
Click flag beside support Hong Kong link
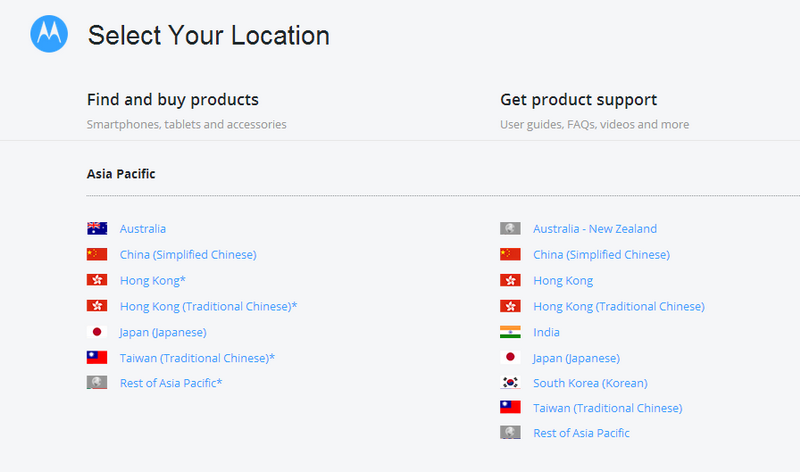click(x=510, y=280)
